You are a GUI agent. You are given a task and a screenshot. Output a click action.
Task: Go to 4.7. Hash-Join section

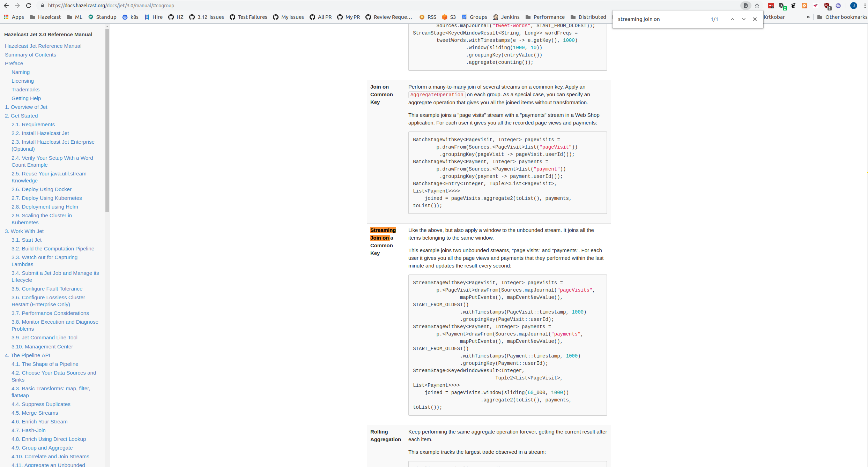click(x=28, y=430)
